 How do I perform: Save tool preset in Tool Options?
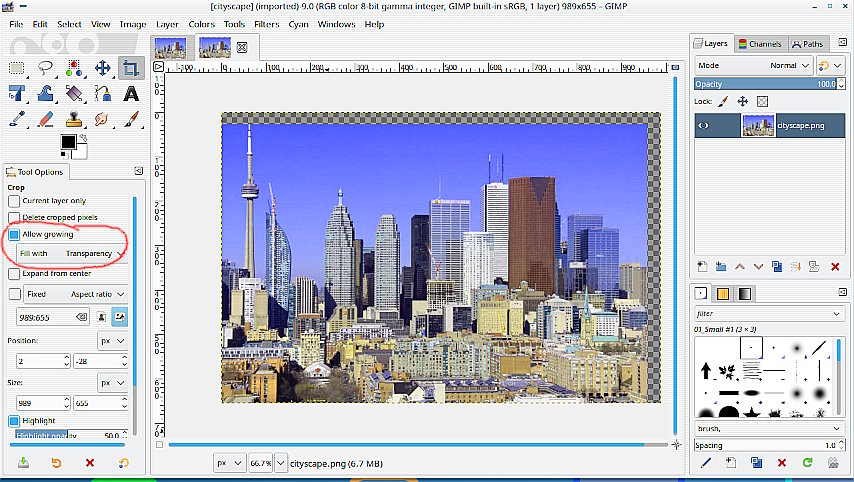(23, 463)
